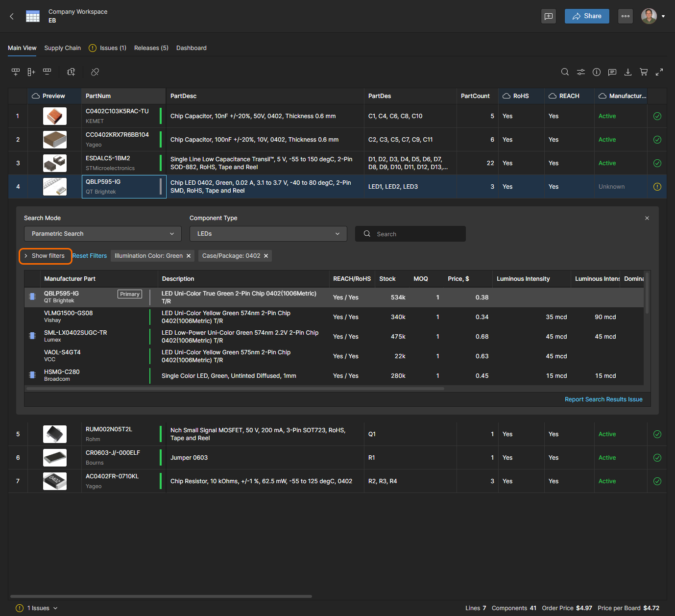This screenshot has height=616, width=675.
Task: Click the Share button
Action: [x=587, y=16]
